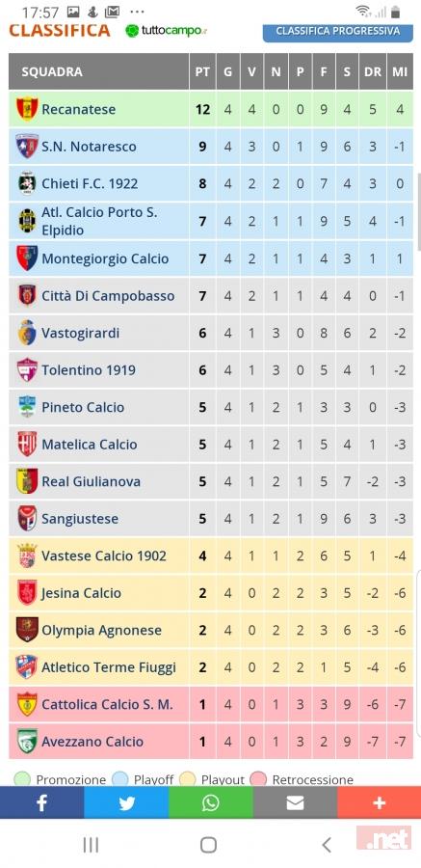Screen dimensions: 421x868
Task: Share the standings via WhatsApp
Action: [x=211, y=802]
